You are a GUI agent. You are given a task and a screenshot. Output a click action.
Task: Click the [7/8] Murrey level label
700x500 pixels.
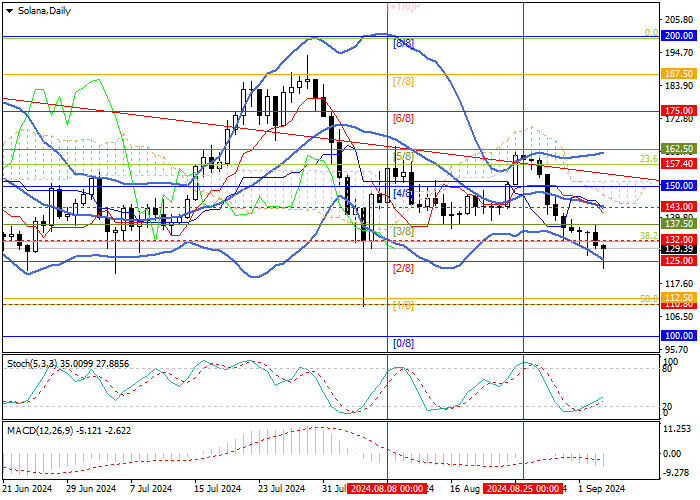coord(403,81)
